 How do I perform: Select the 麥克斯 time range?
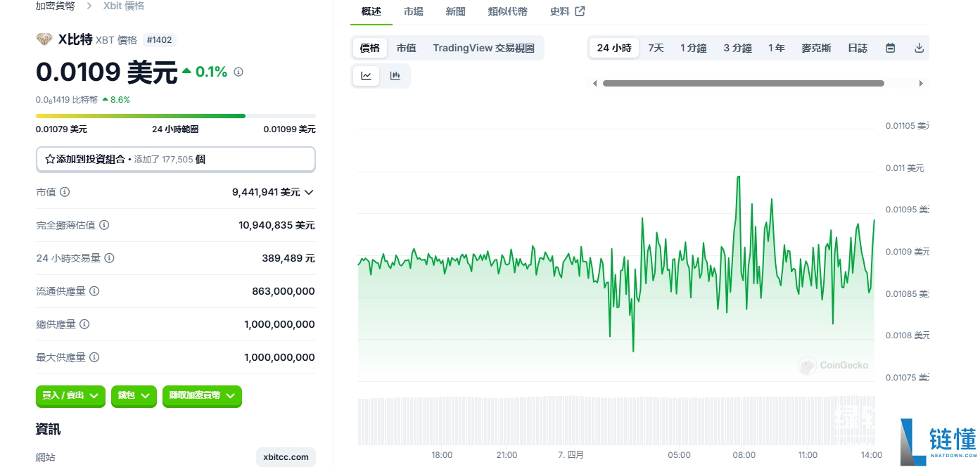816,48
